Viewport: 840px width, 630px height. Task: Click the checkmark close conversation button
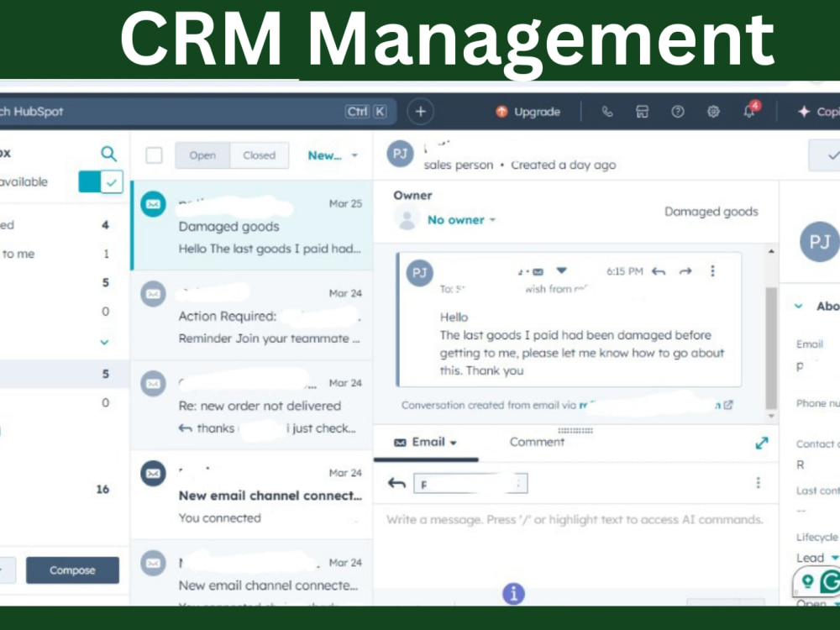[826, 155]
